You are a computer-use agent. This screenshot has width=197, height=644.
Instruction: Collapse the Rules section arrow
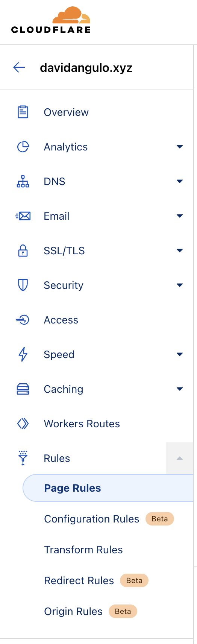[180, 458]
